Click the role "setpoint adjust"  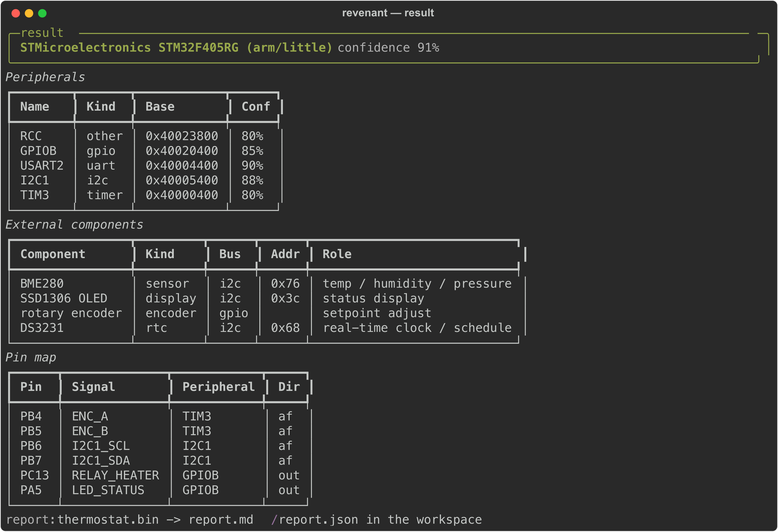(377, 313)
